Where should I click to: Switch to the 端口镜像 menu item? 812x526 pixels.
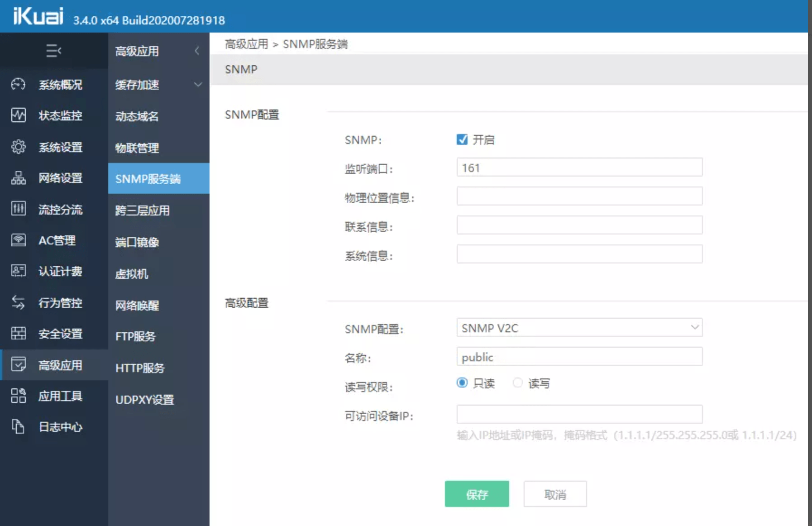coord(138,242)
